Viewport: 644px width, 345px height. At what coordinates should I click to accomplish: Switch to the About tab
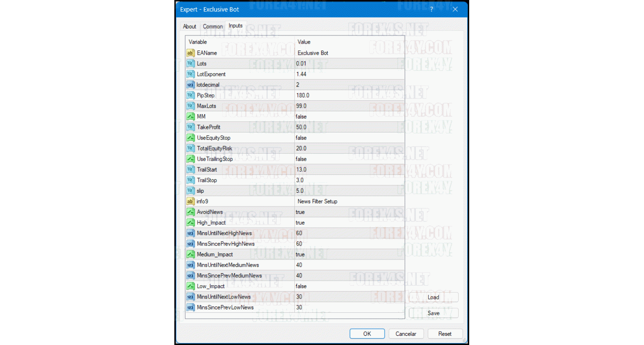coord(190,27)
